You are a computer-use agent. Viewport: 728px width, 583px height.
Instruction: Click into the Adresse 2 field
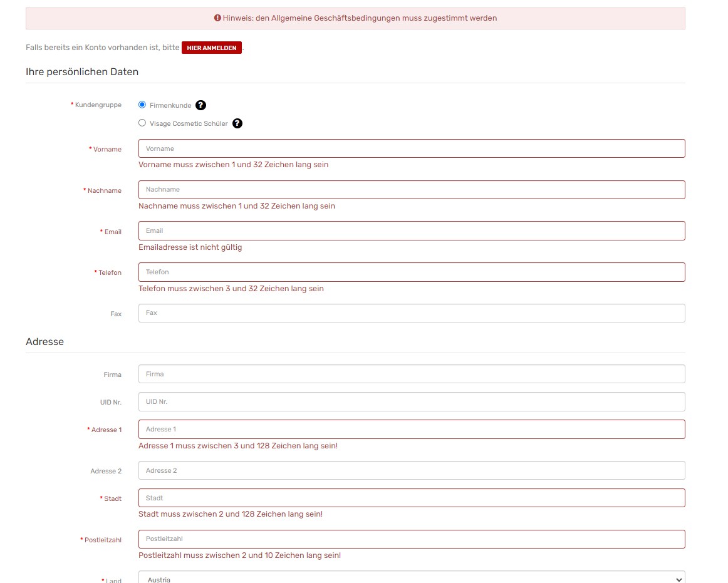(x=411, y=470)
